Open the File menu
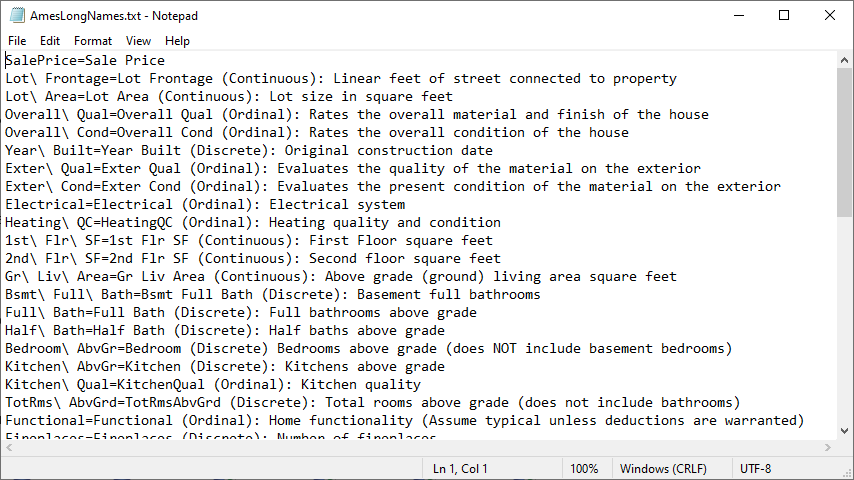 (x=17, y=41)
